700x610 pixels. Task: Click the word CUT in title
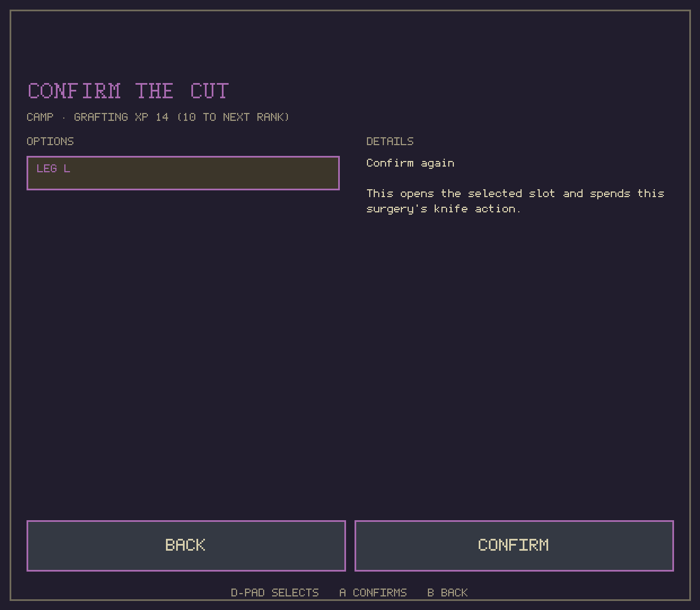point(209,91)
